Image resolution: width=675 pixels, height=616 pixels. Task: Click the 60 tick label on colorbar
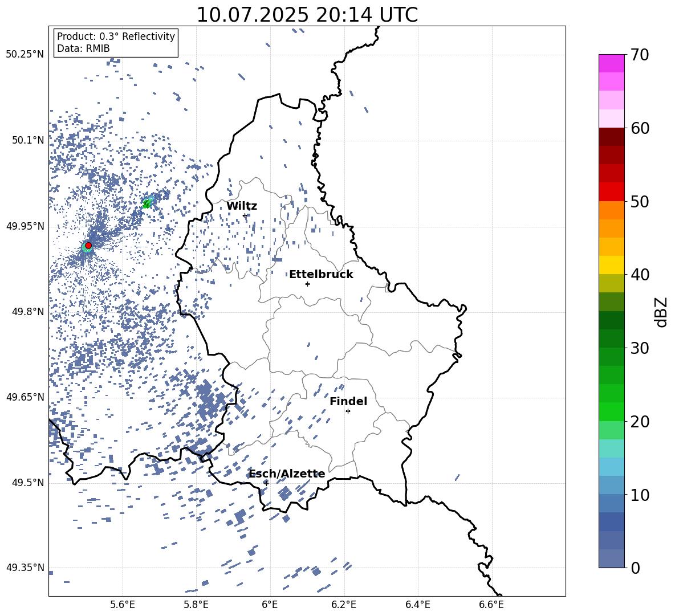coord(639,128)
